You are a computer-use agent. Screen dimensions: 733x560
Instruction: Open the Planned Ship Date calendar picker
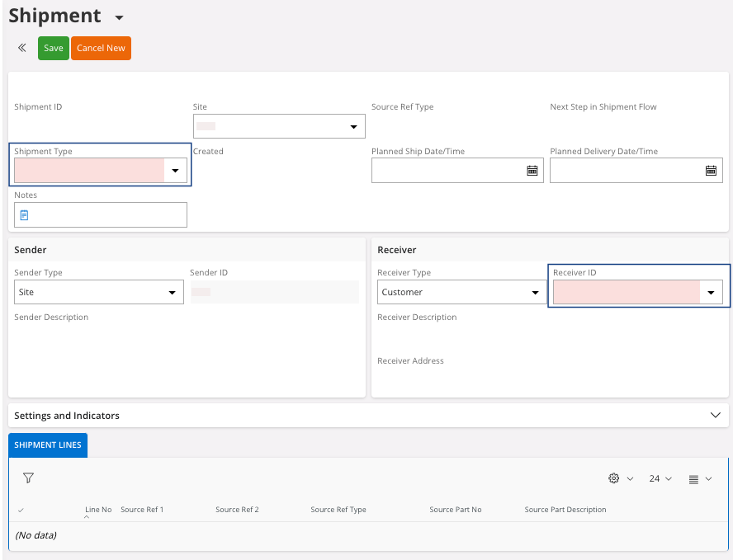(x=532, y=171)
